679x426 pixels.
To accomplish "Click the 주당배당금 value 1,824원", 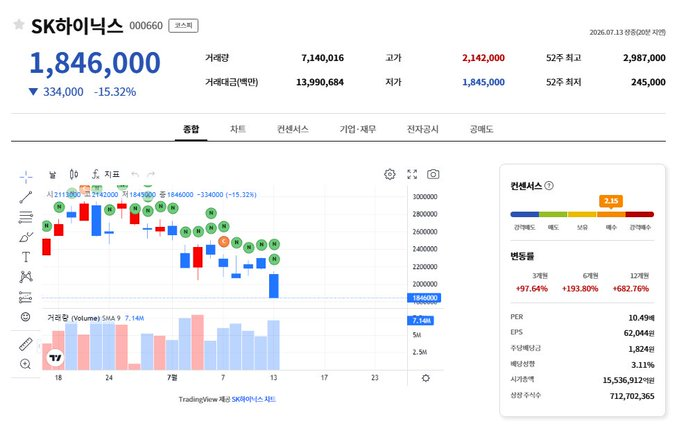I will [641, 349].
